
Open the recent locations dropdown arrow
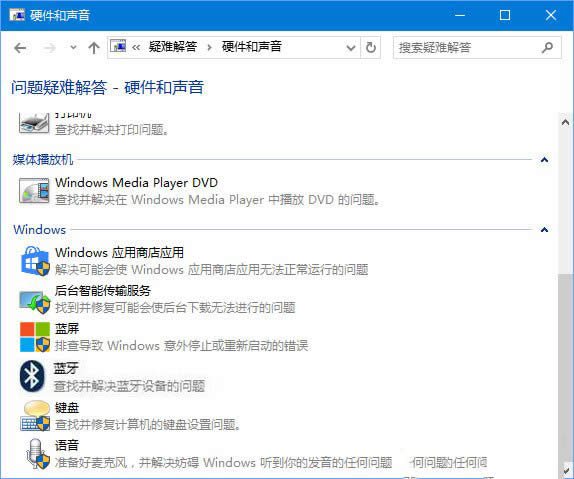[x=74, y=48]
